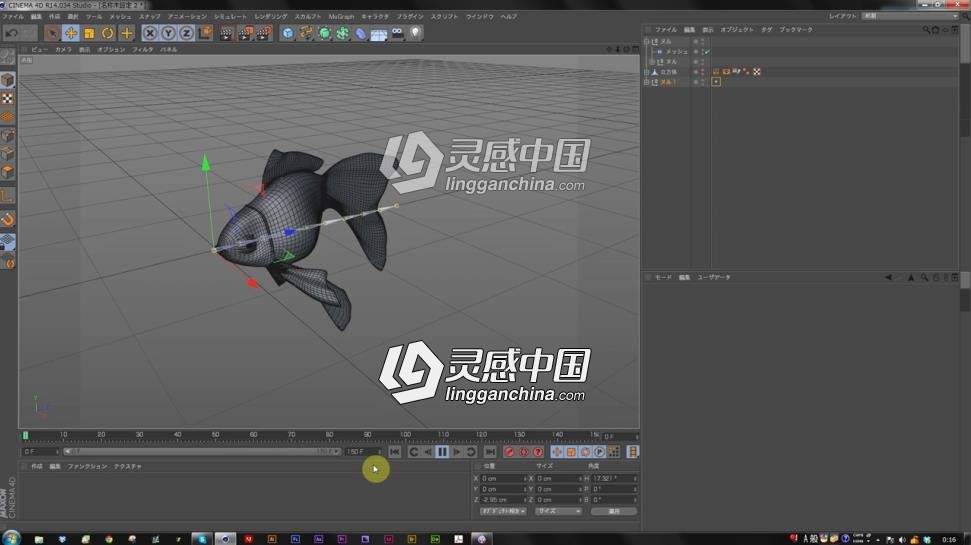Open the NURBS generator icon
The image size is (971, 545).
tap(324, 33)
